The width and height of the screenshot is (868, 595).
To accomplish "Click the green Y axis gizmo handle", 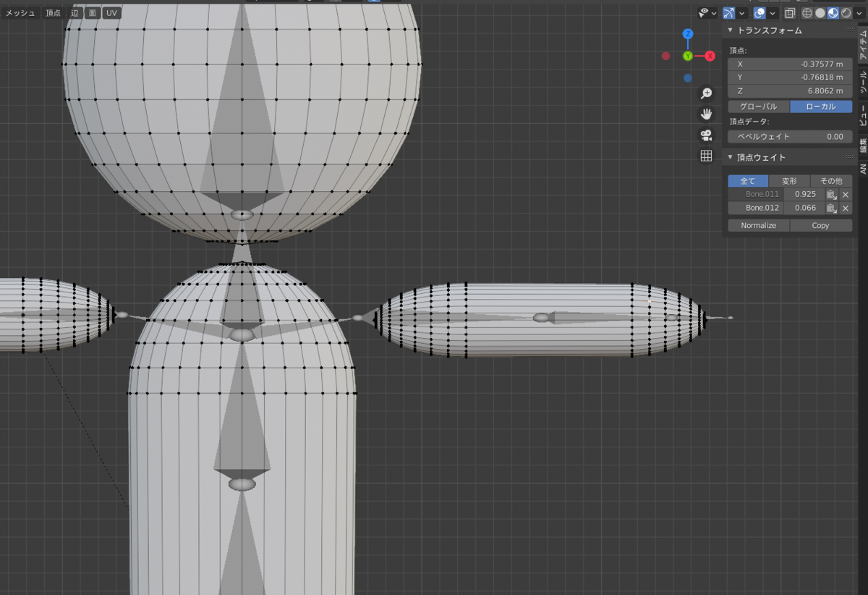I will coord(688,56).
